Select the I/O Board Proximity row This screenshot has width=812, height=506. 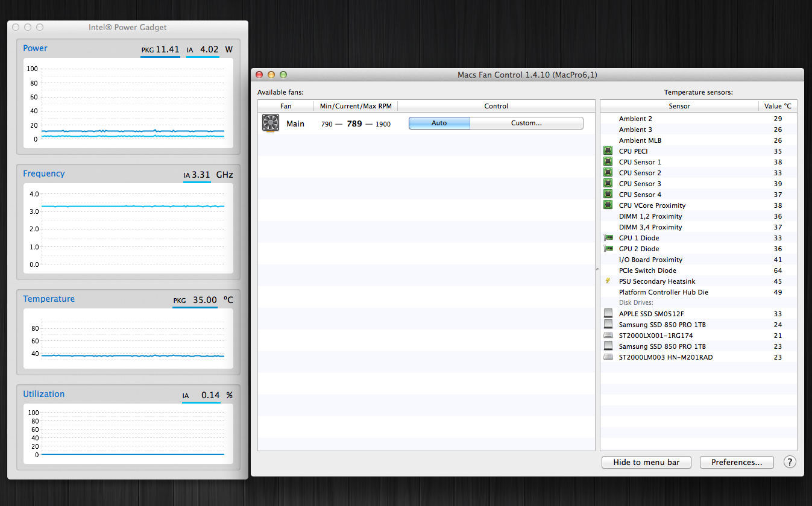tap(699, 260)
